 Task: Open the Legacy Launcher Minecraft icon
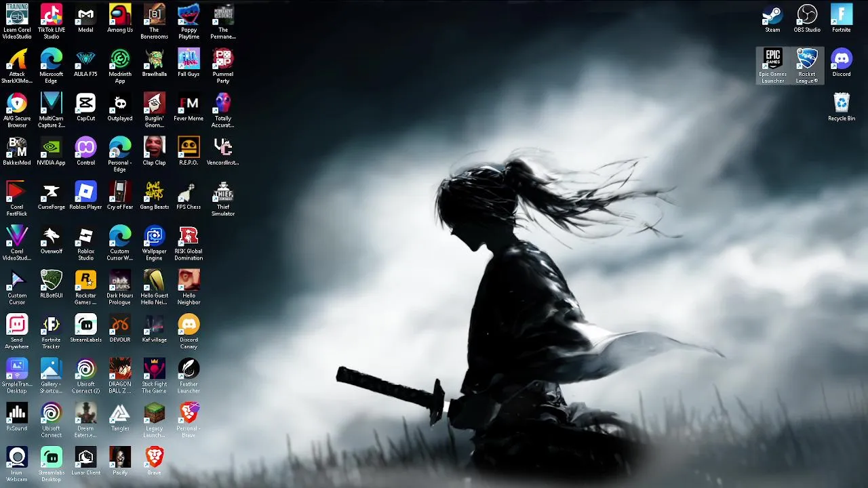[x=155, y=413]
